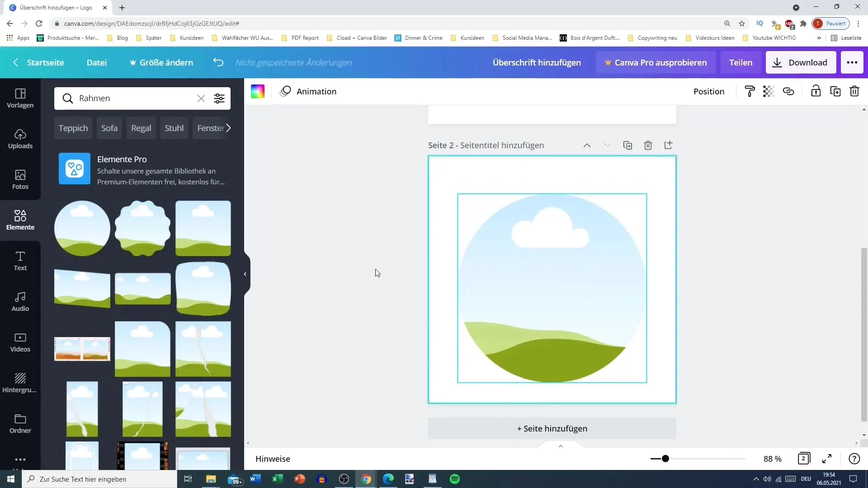The height and width of the screenshot is (488, 868).
Task: Click the Text tool sidebar icon
Action: (x=20, y=260)
